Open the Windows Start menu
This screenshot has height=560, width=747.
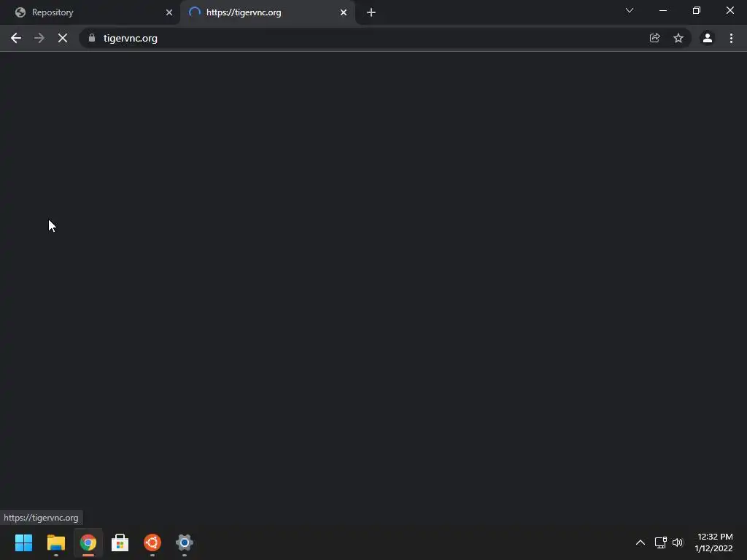[23, 542]
